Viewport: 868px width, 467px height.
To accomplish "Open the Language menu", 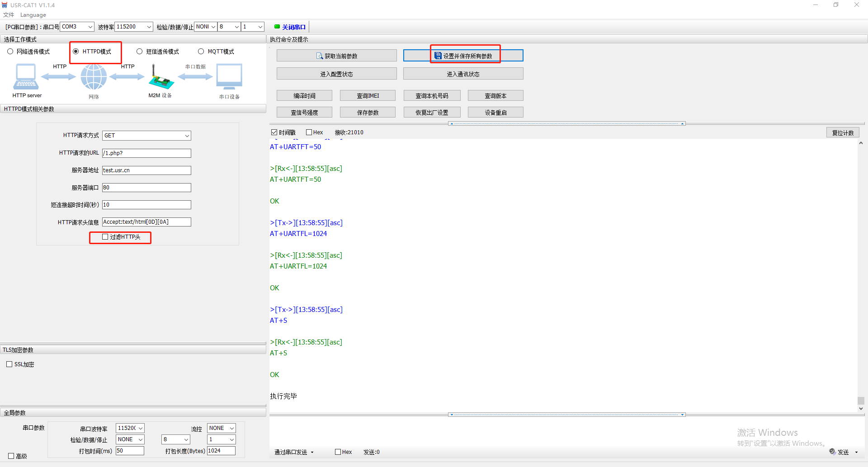I will click(x=33, y=15).
